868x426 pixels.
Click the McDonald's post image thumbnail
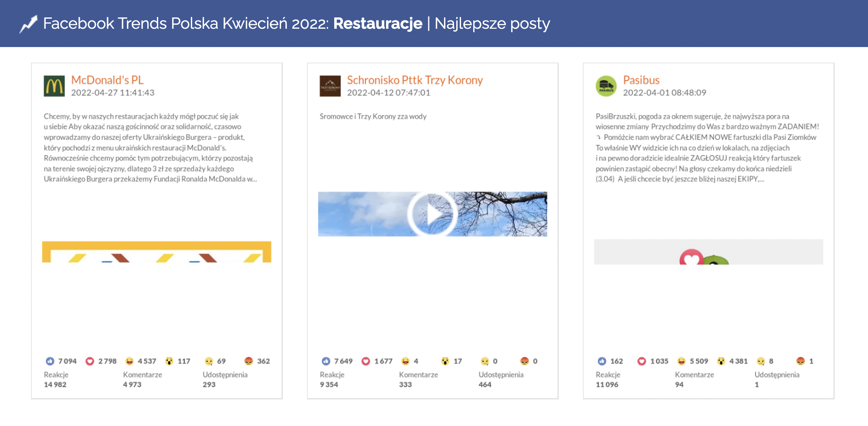(156, 252)
